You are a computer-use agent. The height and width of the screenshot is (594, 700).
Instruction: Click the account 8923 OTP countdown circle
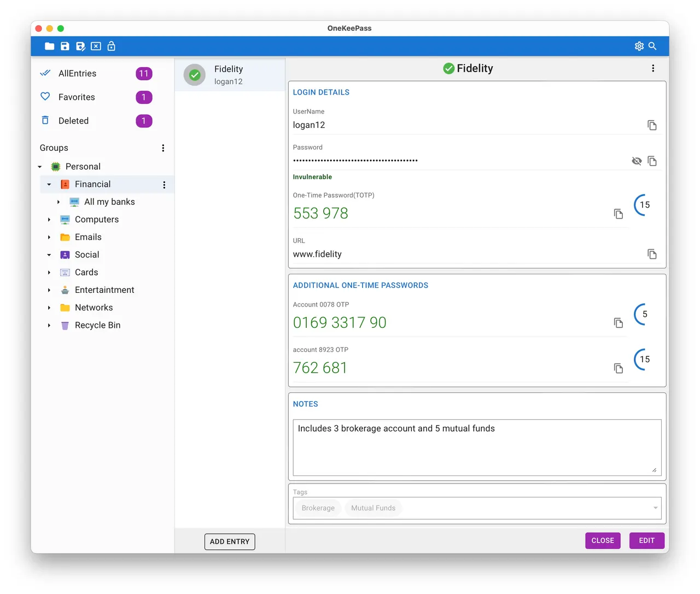(644, 360)
